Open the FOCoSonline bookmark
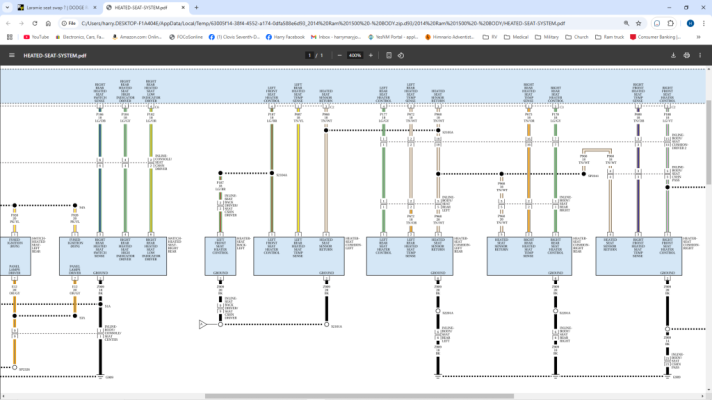Viewport: 712px width, 400px height. pyautogui.click(x=186, y=37)
